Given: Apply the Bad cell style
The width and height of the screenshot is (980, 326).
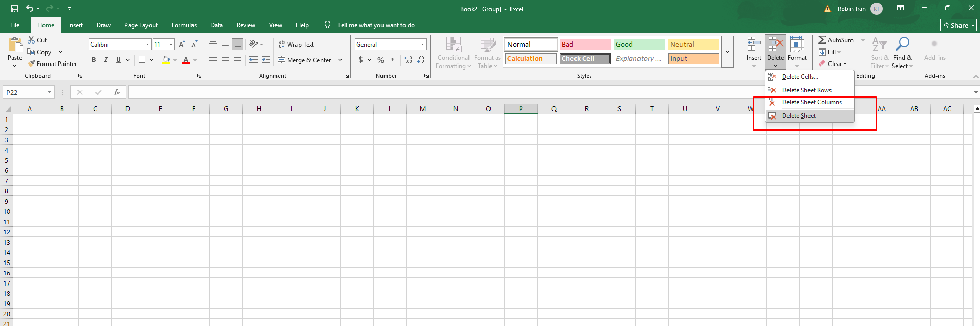Looking at the screenshot, I should click(x=585, y=45).
